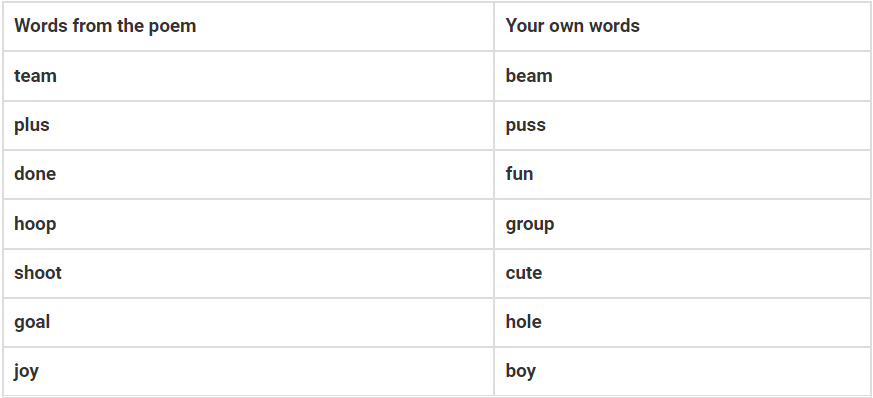Image resolution: width=873 pixels, height=398 pixels.
Task: Click the 'boy' cell in last row
Action: (682, 371)
